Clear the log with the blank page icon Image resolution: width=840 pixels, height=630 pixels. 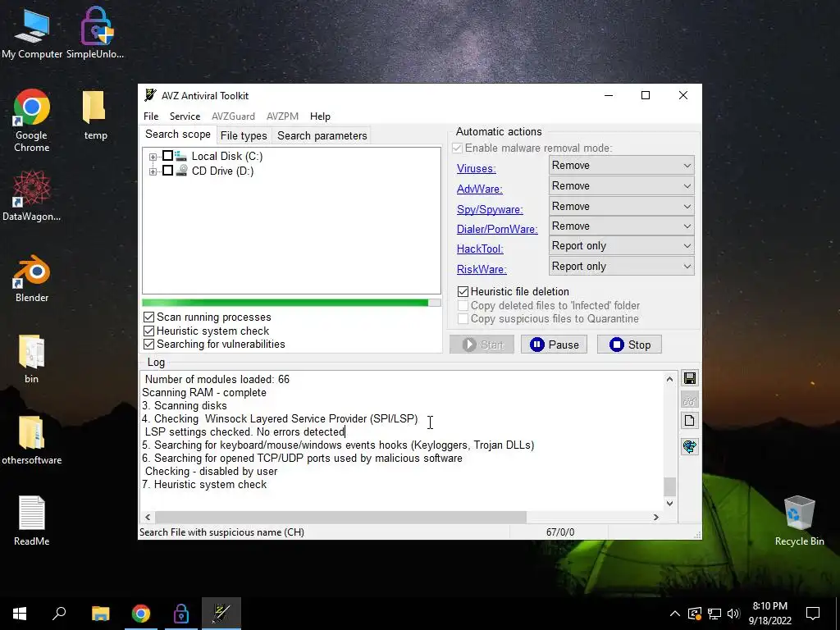[689, 421]
